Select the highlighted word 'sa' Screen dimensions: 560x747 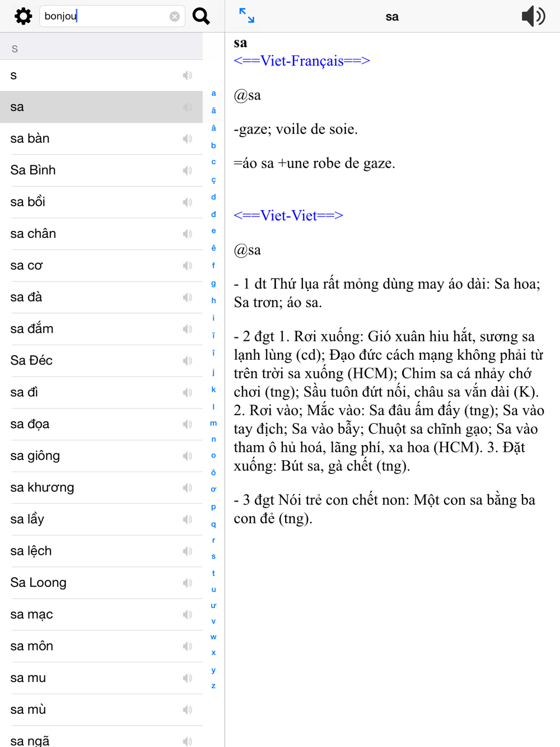click(101, 107)
